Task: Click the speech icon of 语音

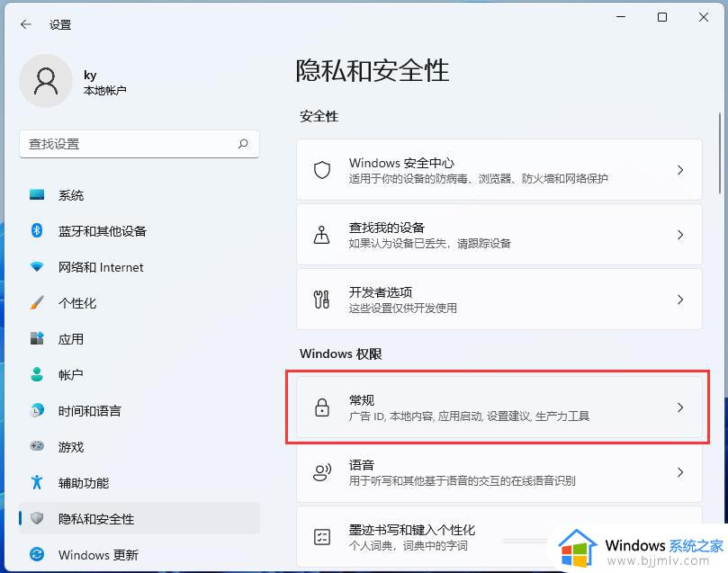Action: pyautogui.click(x=322, y=472)
